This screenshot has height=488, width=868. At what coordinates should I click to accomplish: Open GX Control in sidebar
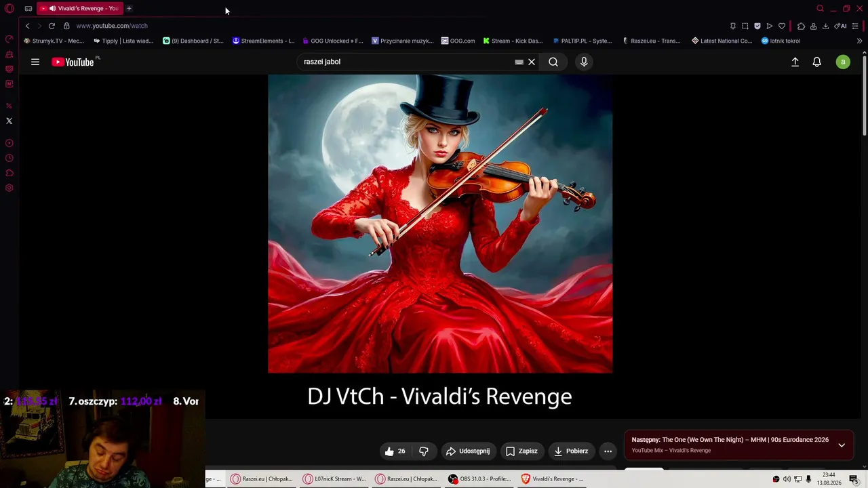9,39
